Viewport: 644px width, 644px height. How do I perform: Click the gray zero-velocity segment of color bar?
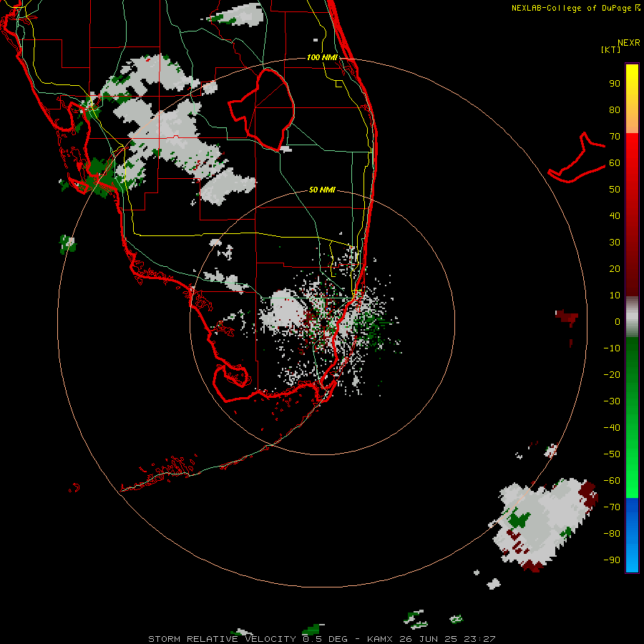tap(632, 316)
